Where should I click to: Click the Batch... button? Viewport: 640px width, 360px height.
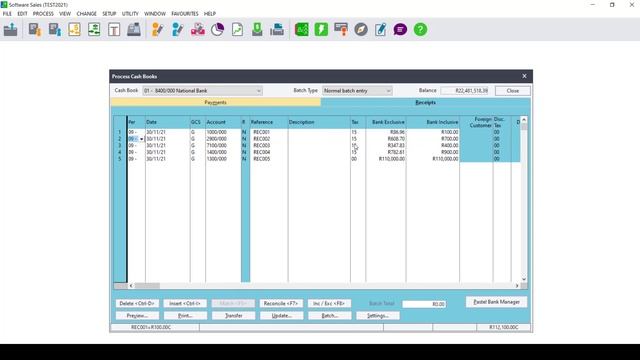point(329,316)
